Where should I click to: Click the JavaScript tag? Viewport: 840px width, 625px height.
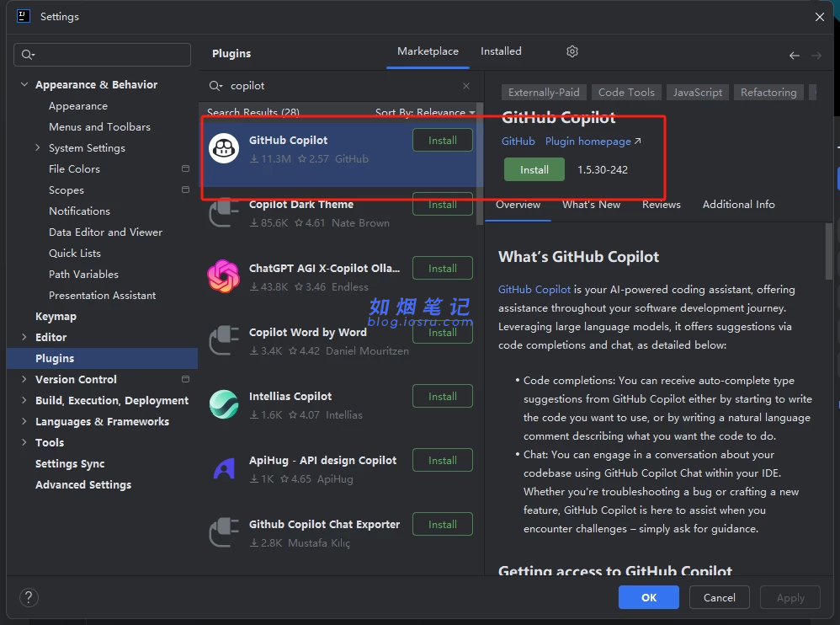pyautogui.click(x=698, y=92)
